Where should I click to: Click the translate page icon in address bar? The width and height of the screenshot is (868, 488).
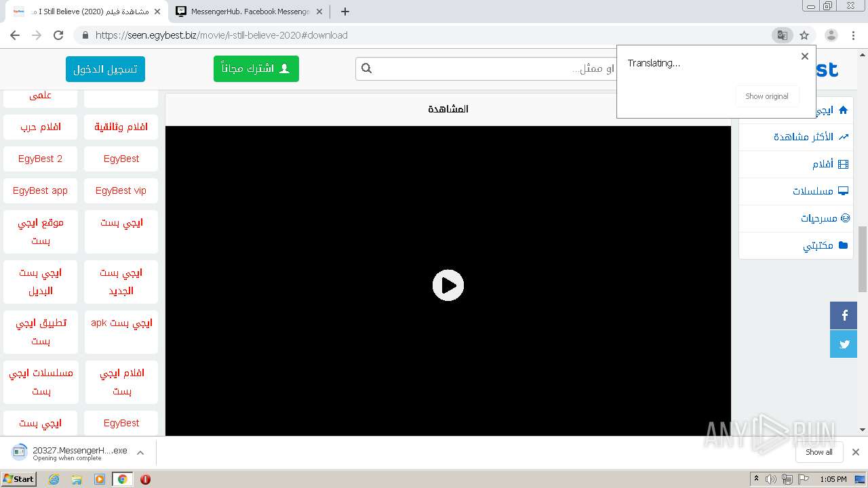point(782,35)
